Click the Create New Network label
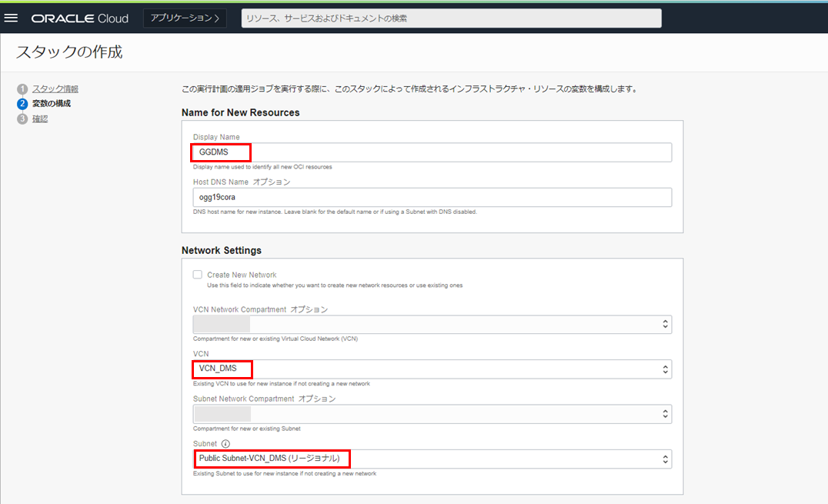The height and width of the screenshot is (504, 828). point(242,275)
